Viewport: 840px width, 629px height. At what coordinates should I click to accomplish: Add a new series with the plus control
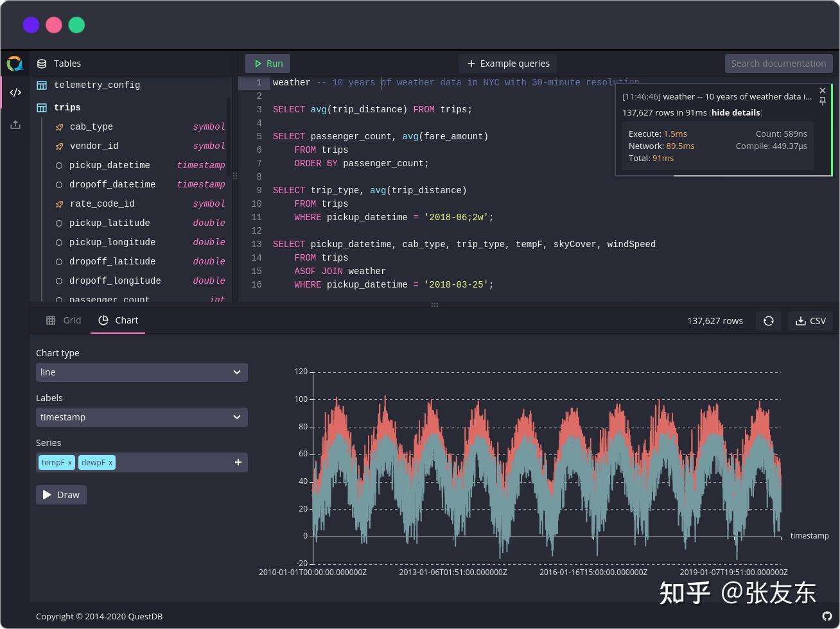point(238,462)
